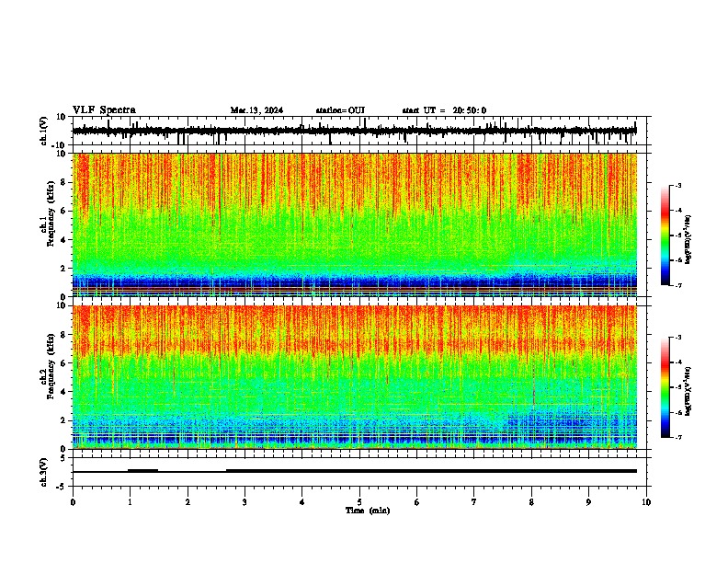728x563 pixels.
Task: Click the "-3" label on ch.1 color bar
Action: pyautogui.click(x=677, y=185)
